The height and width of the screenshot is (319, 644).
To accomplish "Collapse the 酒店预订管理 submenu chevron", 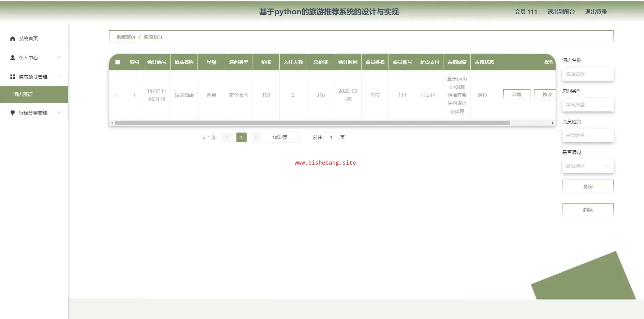I will pos(59,76).
